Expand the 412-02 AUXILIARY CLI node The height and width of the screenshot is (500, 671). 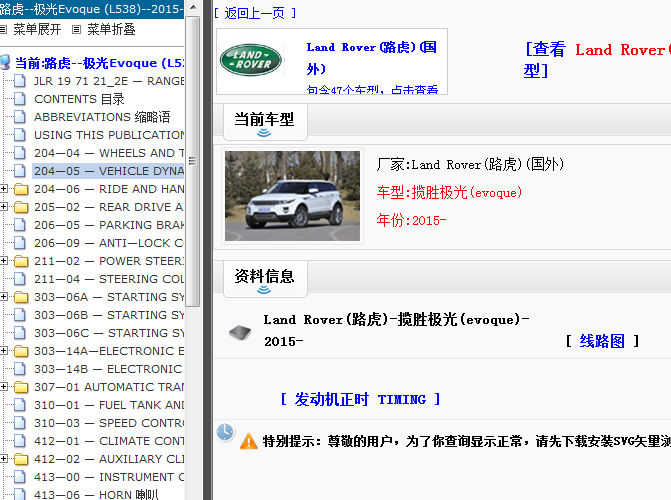click(x=3, y=458)
